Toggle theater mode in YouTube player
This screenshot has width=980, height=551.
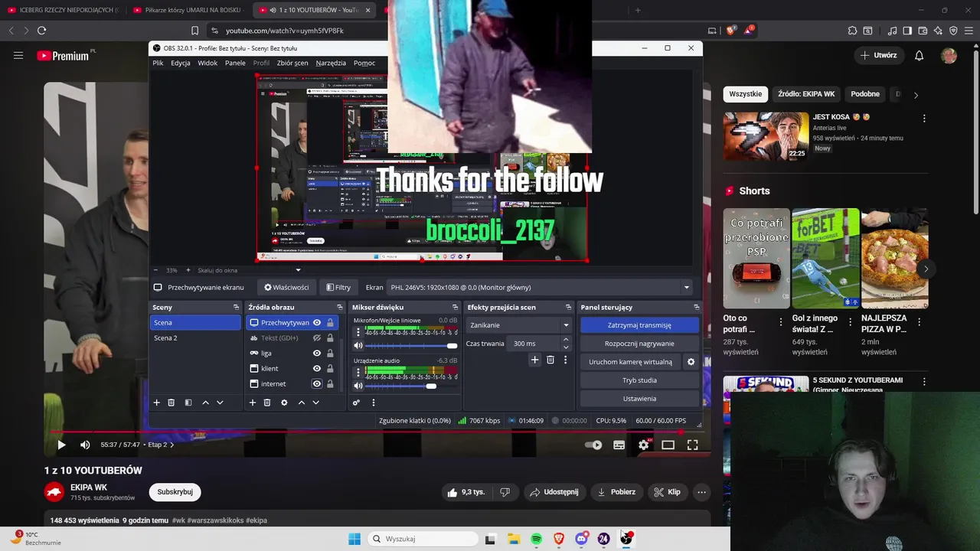(x=668, y=445)
